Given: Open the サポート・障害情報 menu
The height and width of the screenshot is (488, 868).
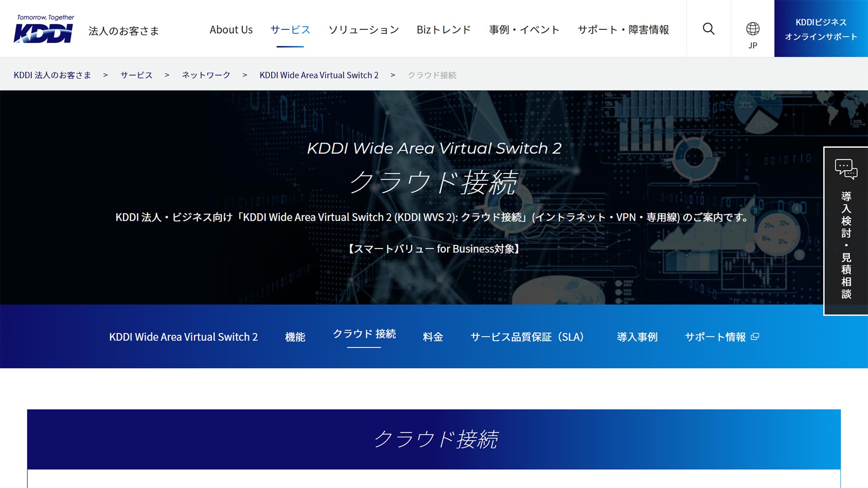Looking at the screenshot, I should coord(624,30).
